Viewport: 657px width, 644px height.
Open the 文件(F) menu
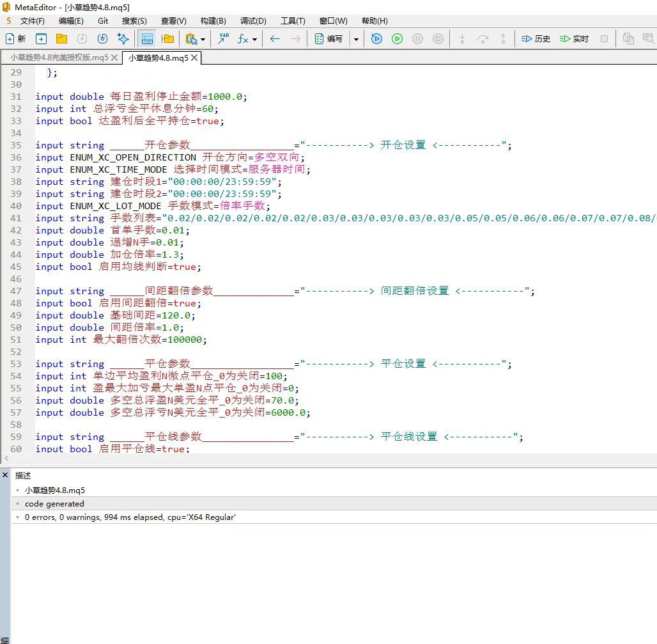(32, 21)
